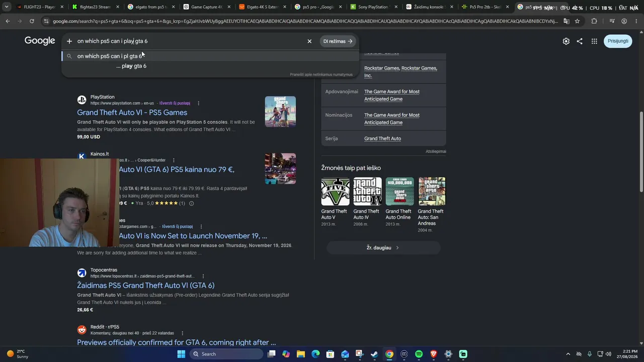Open Windows Settings gear from the taskbar
This screenshot has height=362, width=644.
click(x=448, y=354)
